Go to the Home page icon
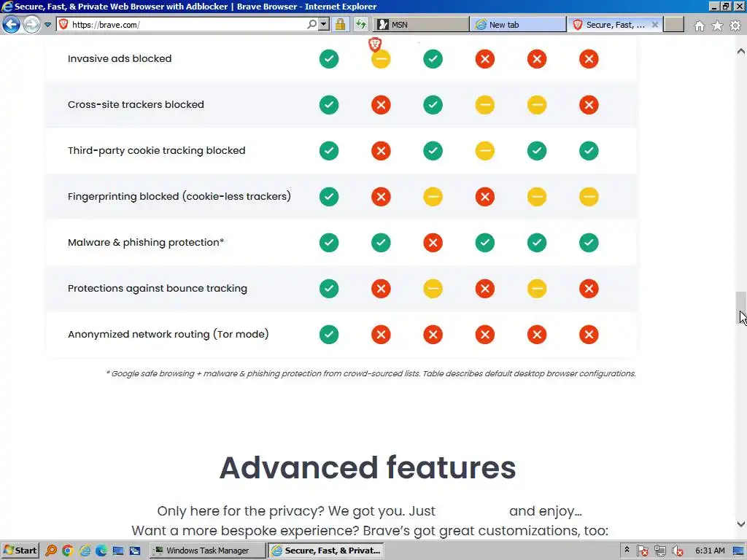Image resolution: width=747 pixels, height=560 pixels. pos(700,26)
